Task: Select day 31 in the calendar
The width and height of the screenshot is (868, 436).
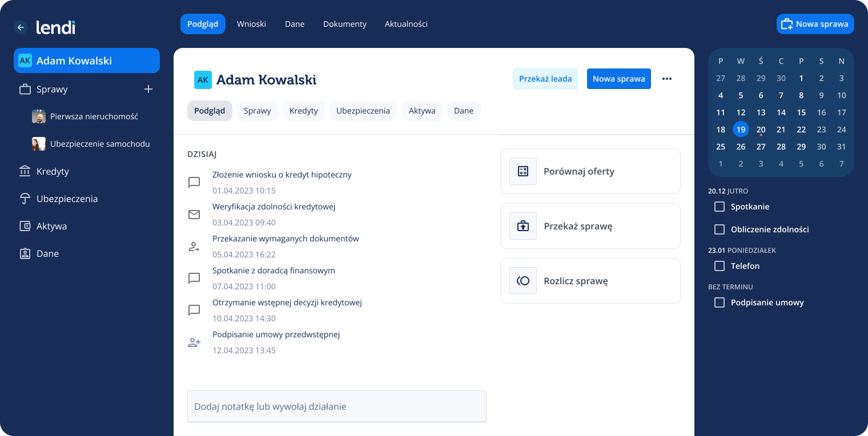Action: [x=841, y=147]
